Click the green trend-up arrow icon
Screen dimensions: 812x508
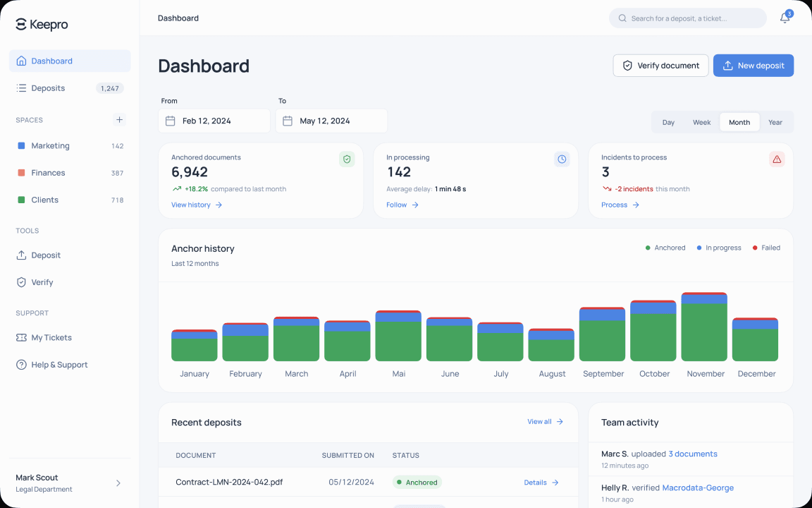click(x=177, y=188)
